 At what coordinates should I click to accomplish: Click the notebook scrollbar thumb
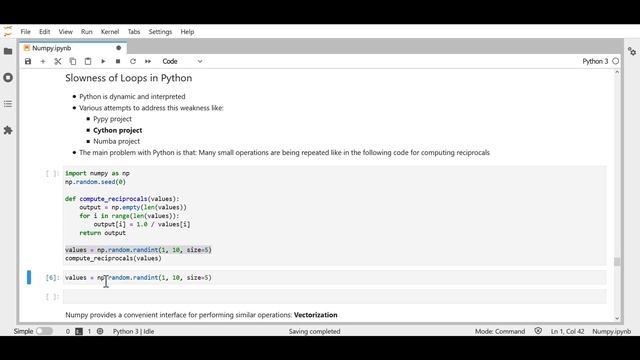click(x=617, y=261)
